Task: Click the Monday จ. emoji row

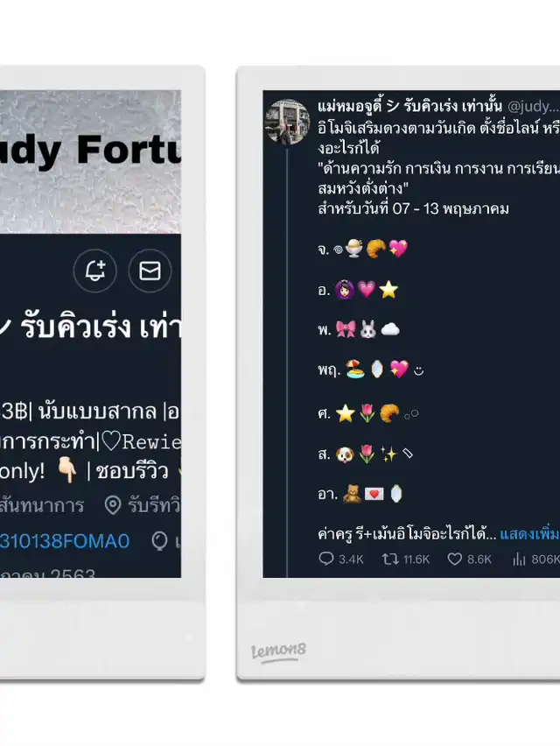Action: pyautogui.click(x=363, y=249)
